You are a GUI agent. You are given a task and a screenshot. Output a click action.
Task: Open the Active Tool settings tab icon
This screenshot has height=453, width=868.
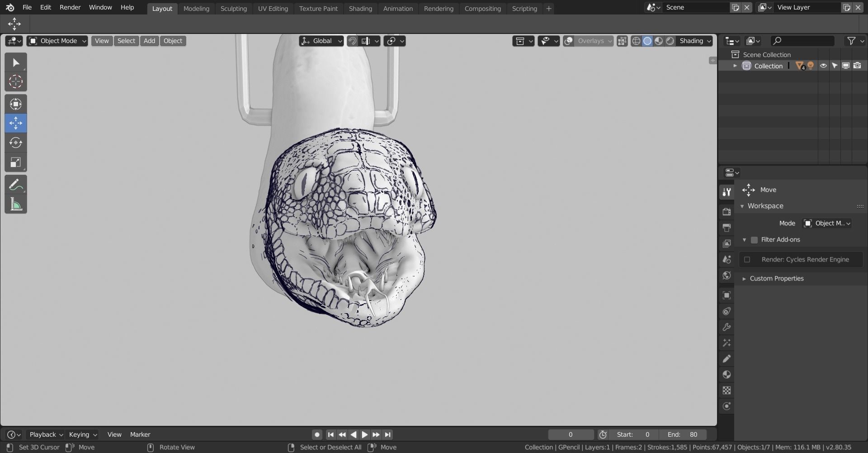point(726,192)
